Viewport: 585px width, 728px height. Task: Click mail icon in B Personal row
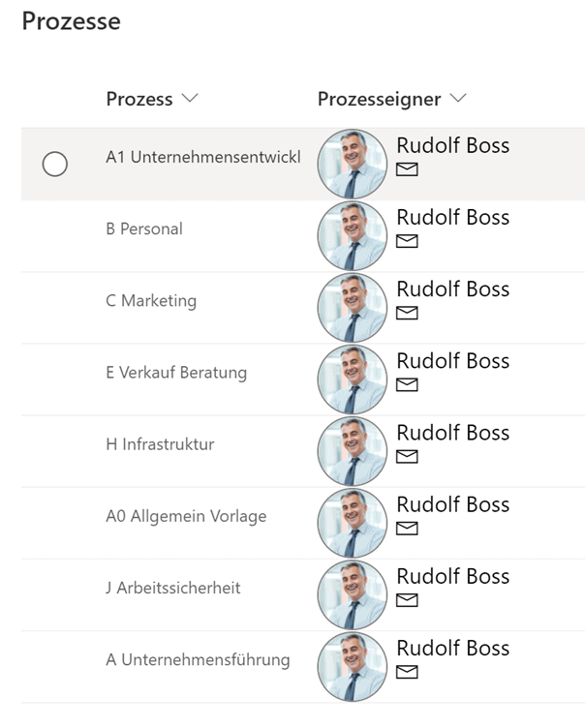point(407,241)
